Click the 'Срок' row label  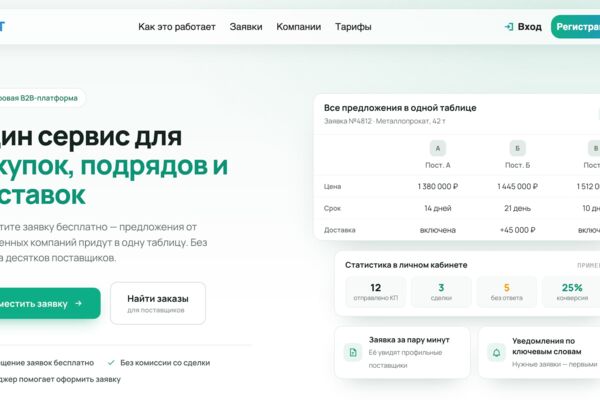(332, 208)
